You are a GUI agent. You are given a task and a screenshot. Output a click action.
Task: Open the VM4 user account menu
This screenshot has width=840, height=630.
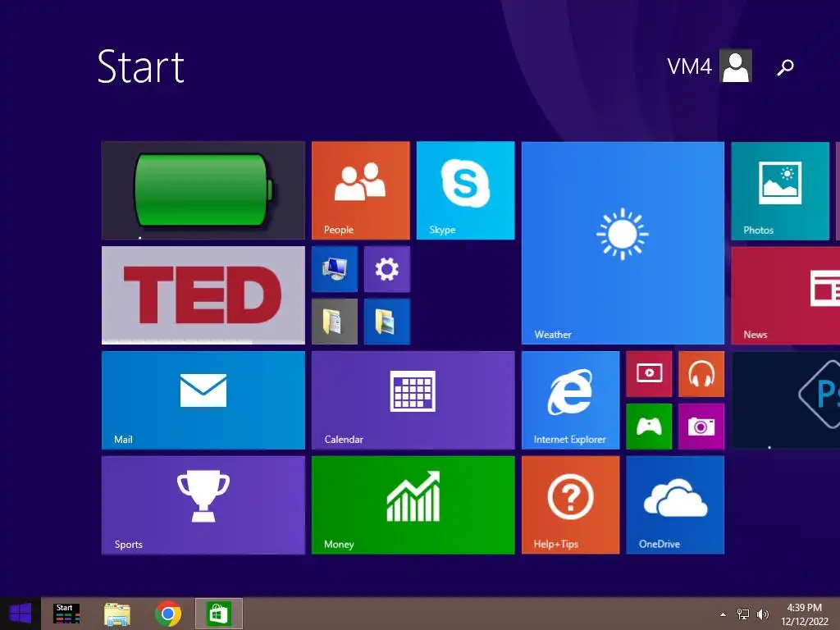click(710, 66)
